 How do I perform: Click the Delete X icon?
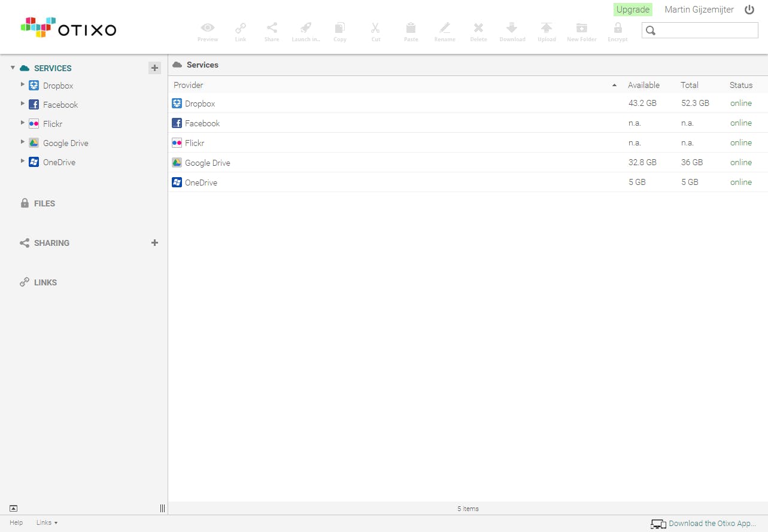point(478,28)
